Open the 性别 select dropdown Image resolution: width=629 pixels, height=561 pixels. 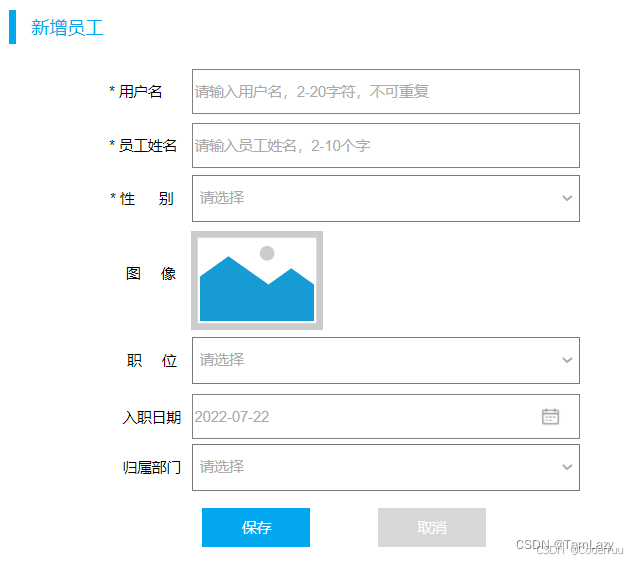pyautogui.click(x=386, y=198)
